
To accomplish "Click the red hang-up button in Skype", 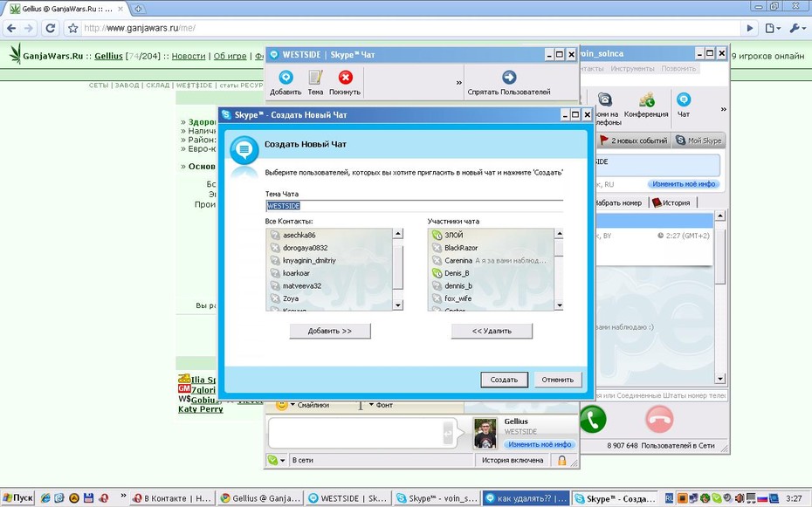I will click(x=659, y=419).
